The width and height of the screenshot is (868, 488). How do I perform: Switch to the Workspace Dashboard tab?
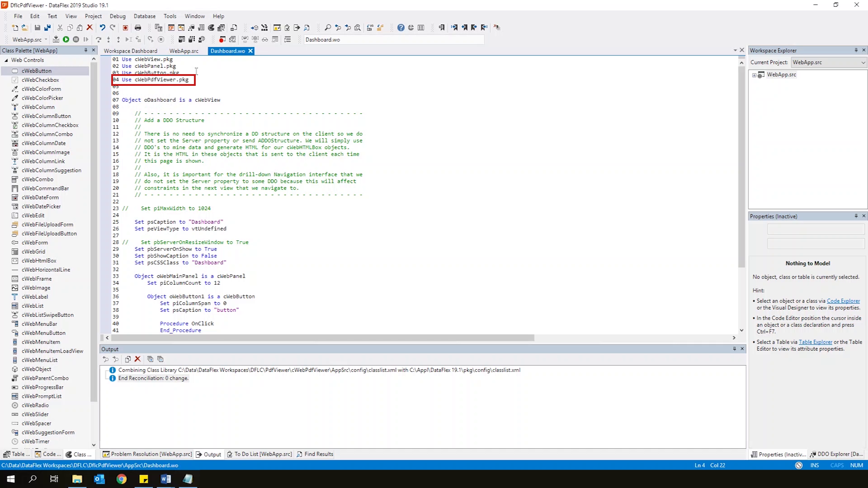pos(130,51)
